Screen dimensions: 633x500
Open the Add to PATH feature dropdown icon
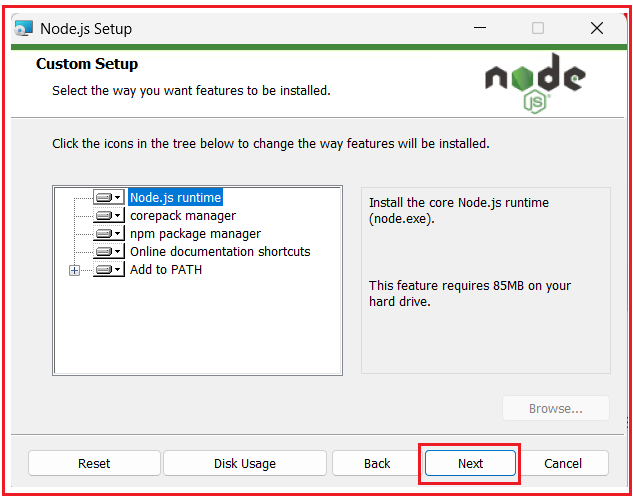pos(109,269)
